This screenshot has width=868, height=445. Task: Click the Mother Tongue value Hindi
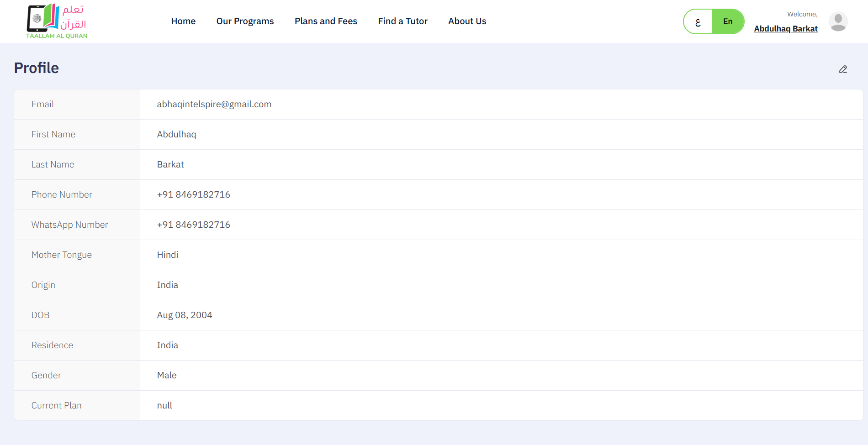167,255
